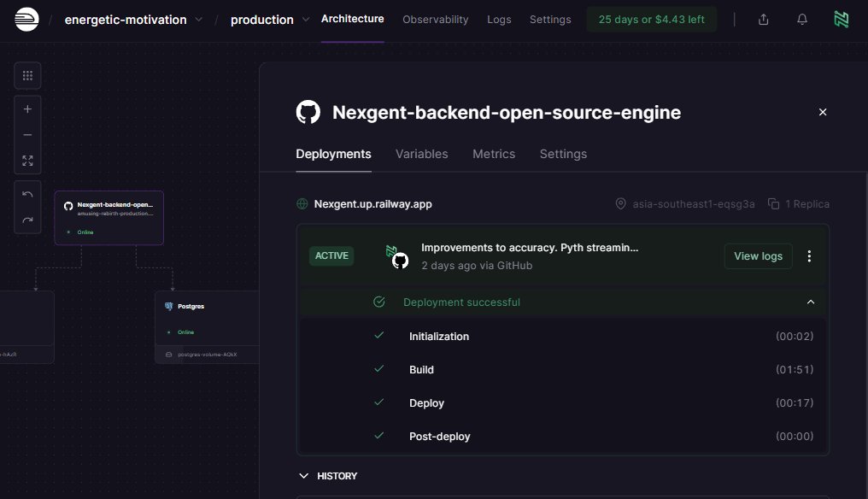Click the Build duration (01:51)

(795, 369)
